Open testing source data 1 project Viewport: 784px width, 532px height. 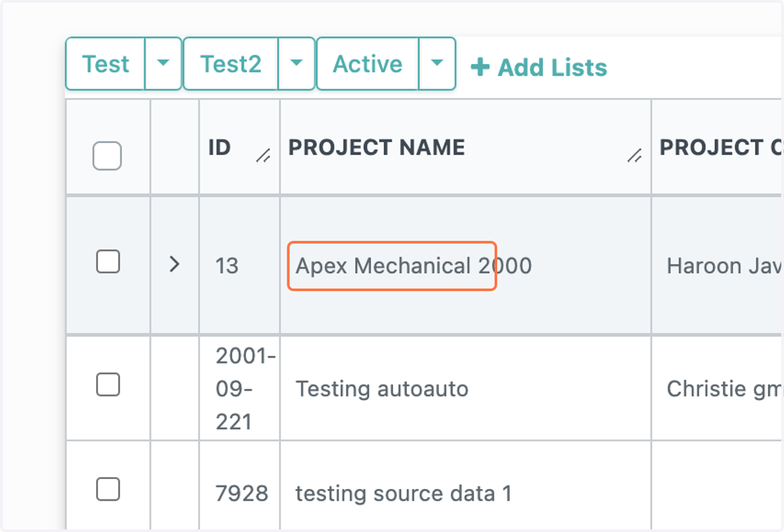pos(404,493)
